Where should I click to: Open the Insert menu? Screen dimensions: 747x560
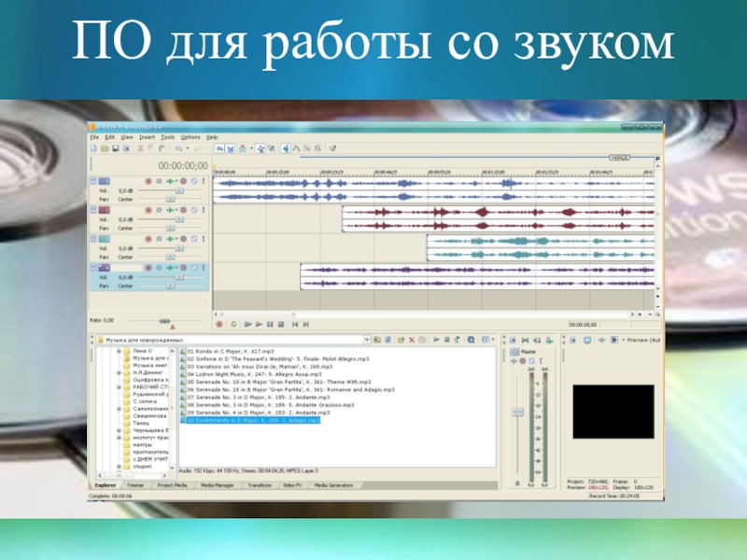click(147, 136)
